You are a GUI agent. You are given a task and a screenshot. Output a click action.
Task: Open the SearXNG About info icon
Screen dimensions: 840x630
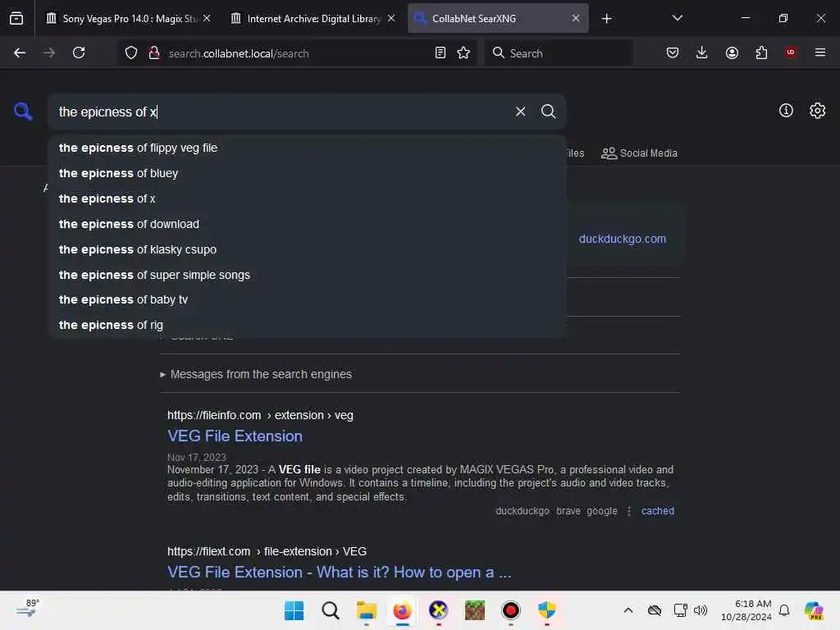pyautogui.click(x=786, y=111)
